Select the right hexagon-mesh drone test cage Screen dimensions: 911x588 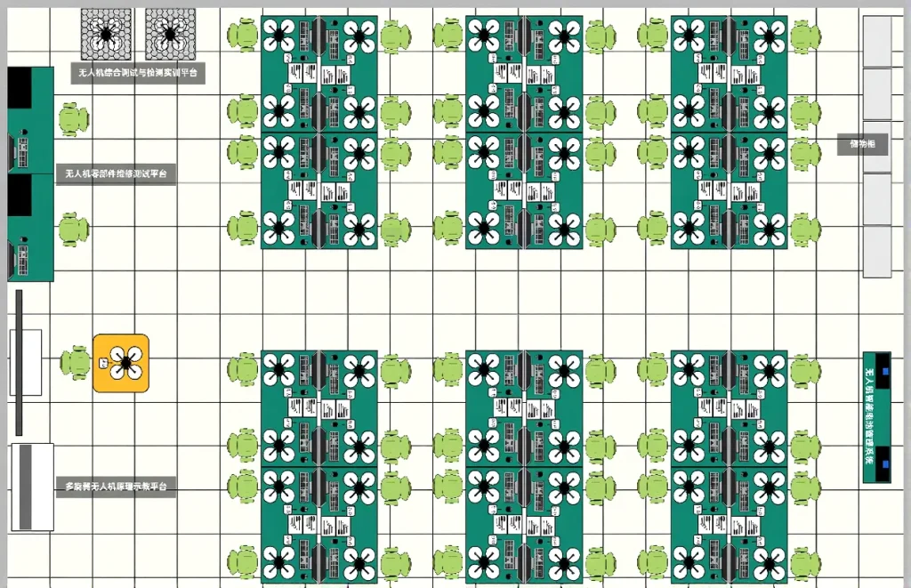[170, 34]
